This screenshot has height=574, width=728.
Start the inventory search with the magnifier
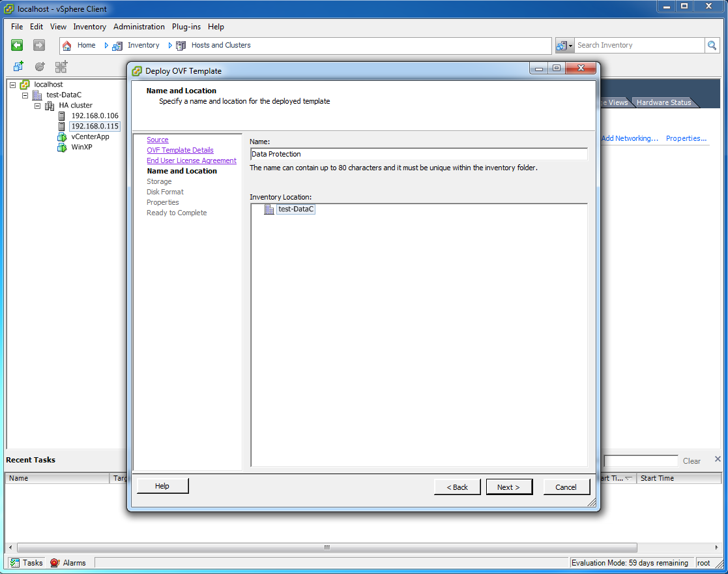(x=712, y=45)
